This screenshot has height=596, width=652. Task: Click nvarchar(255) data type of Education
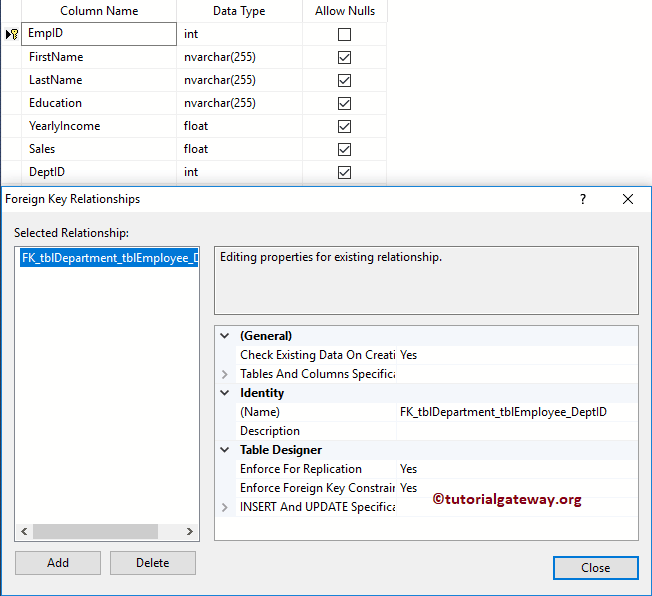[240, 103]
